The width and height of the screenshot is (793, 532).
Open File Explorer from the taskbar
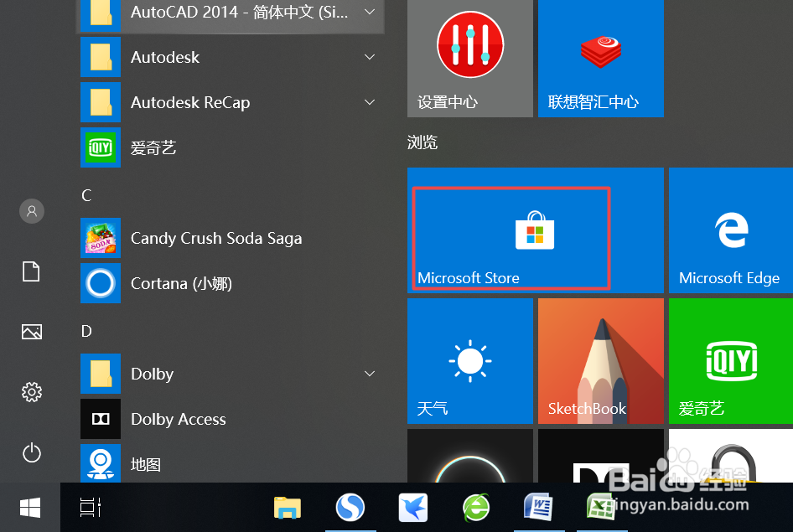[288, 508]
